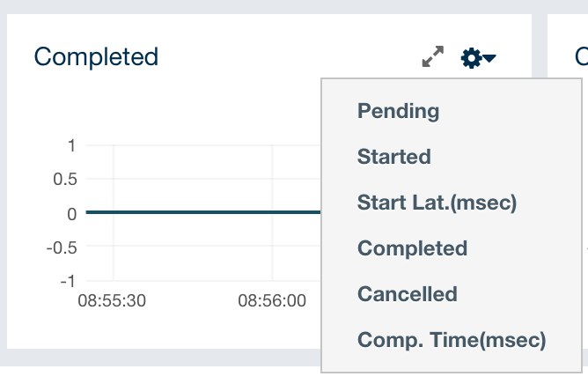
Task: Click the y-axis 0 label
Action: click(x=70, y=213)
